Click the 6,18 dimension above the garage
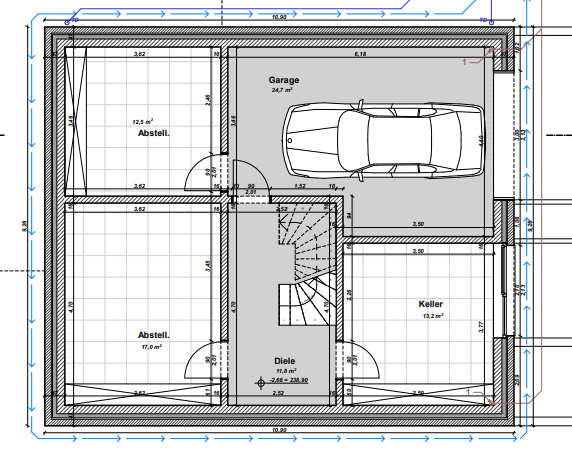Image resolution: width=572 pixels, height=453 pixels. 360,54
